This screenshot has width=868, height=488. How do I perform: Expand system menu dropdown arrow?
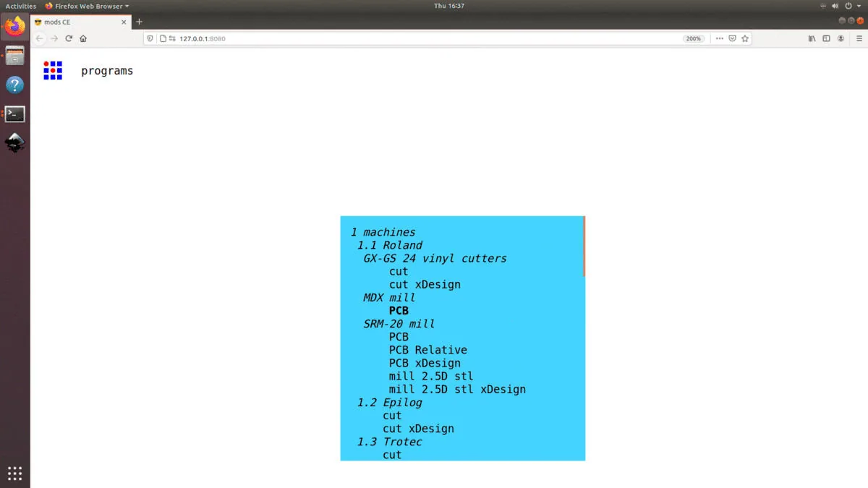859,6
